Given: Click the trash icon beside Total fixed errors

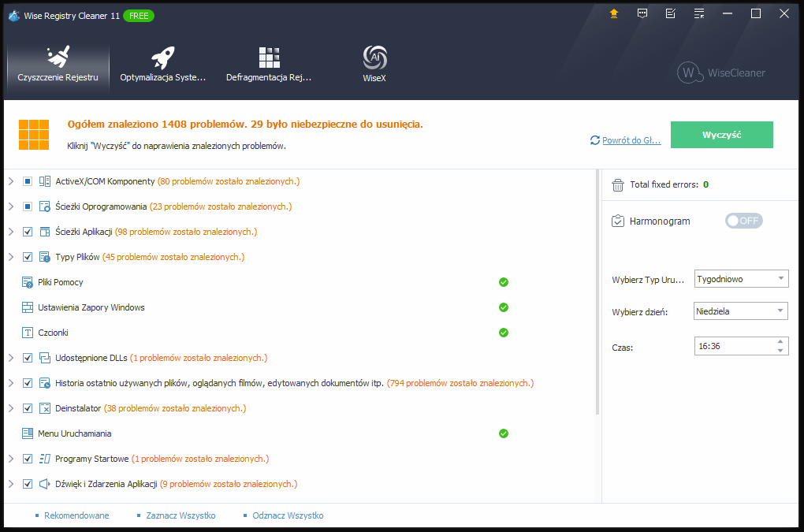Looking at the screenshot, I should [x=618, y=184].
